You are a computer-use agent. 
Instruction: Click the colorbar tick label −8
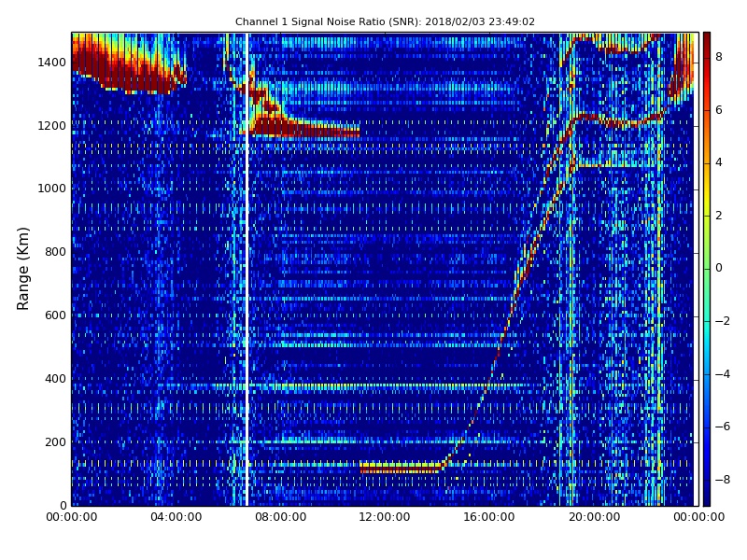tap(723, 480)
